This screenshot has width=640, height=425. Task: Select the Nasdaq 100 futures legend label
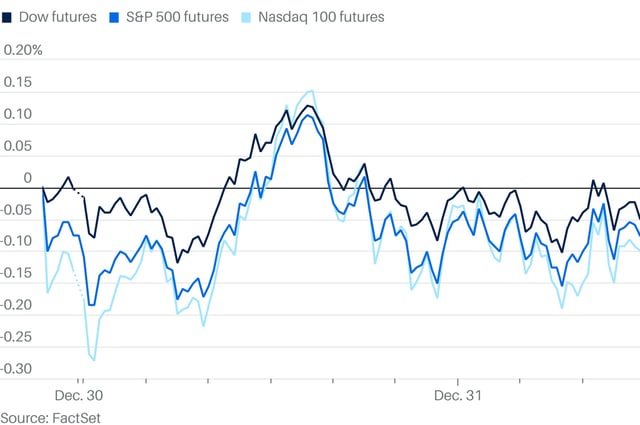pyautogui.click(x=321, y=17)
